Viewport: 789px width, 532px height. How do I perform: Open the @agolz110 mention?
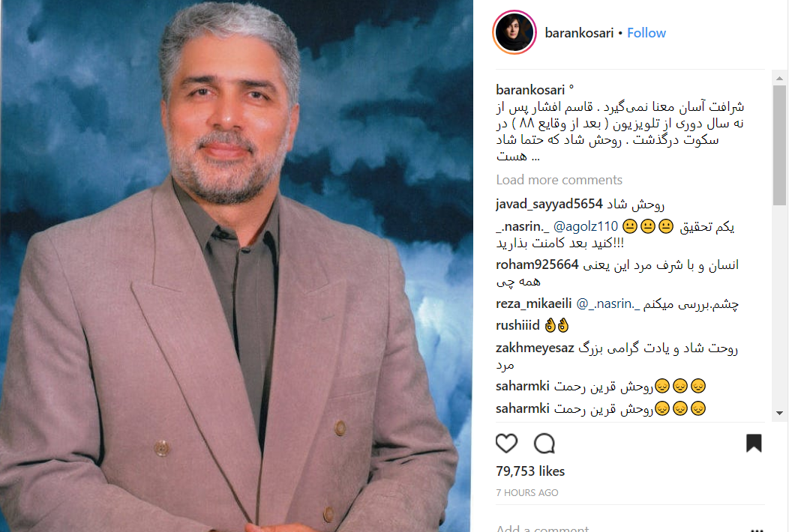[x=586, y=227]
